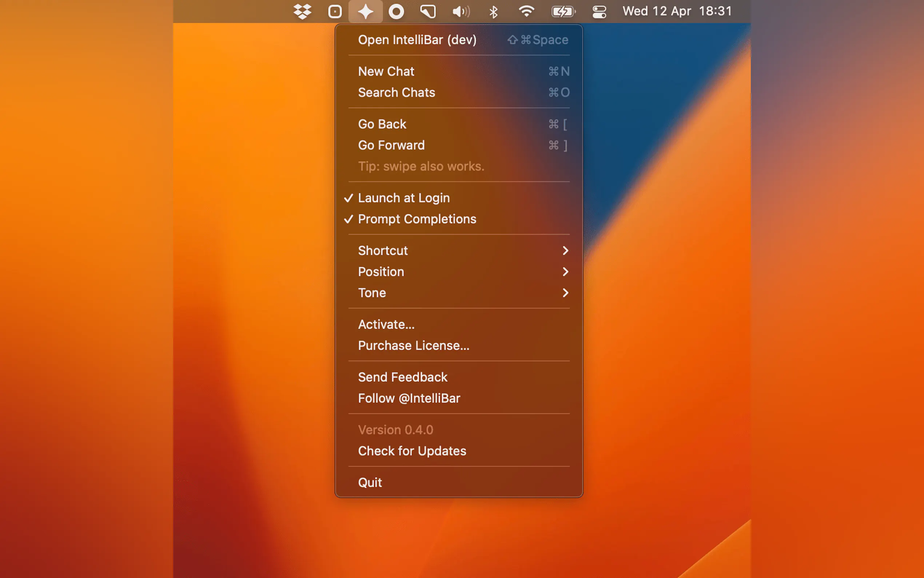Image resolution: width=924 pixels, height=578 pixels.
Task: Open the Wi-Fi status menu
Action: (526, 12)
